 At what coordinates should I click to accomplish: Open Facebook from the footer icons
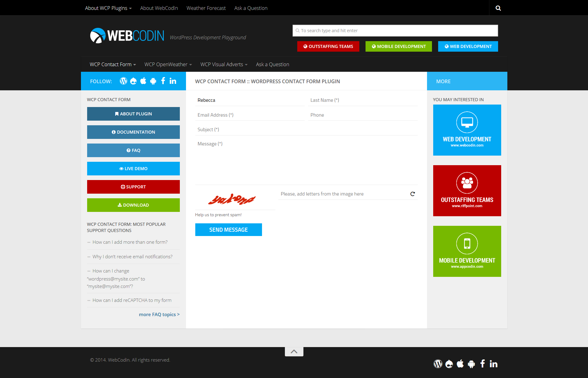482,364
